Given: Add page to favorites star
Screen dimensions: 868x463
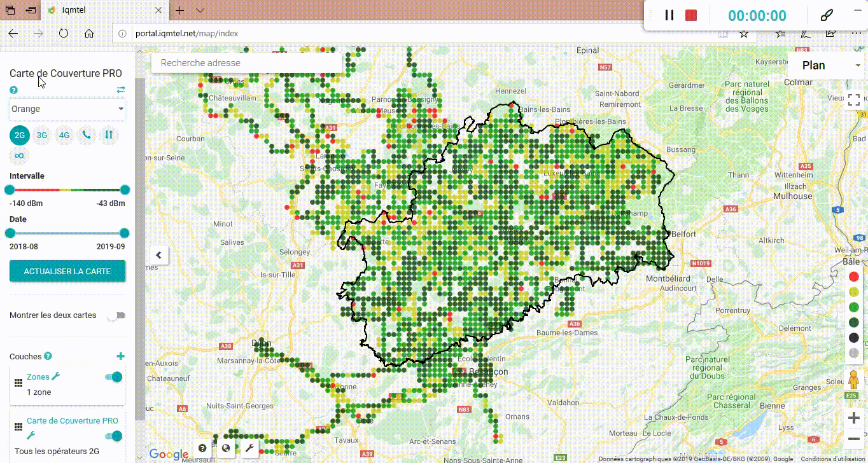Looking at the screenshot, I should click(x=743, y=34).
